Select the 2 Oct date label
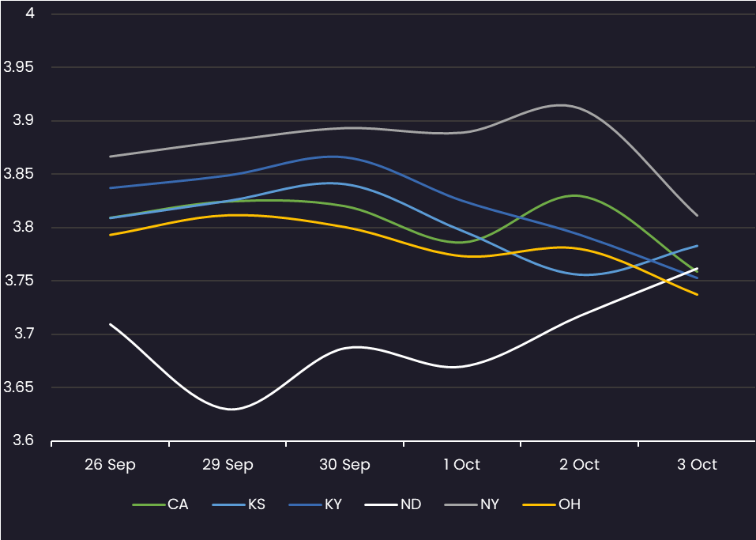756x540 pixels. 579,465
